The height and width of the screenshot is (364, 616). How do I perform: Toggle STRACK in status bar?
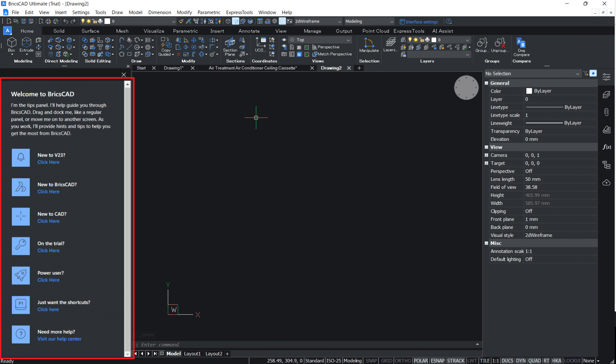point(456,360)
